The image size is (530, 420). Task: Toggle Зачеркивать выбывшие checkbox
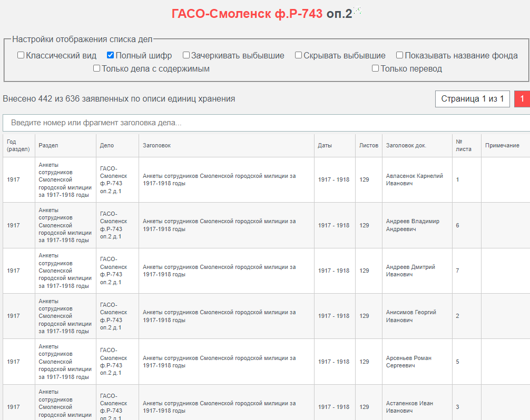186,55
